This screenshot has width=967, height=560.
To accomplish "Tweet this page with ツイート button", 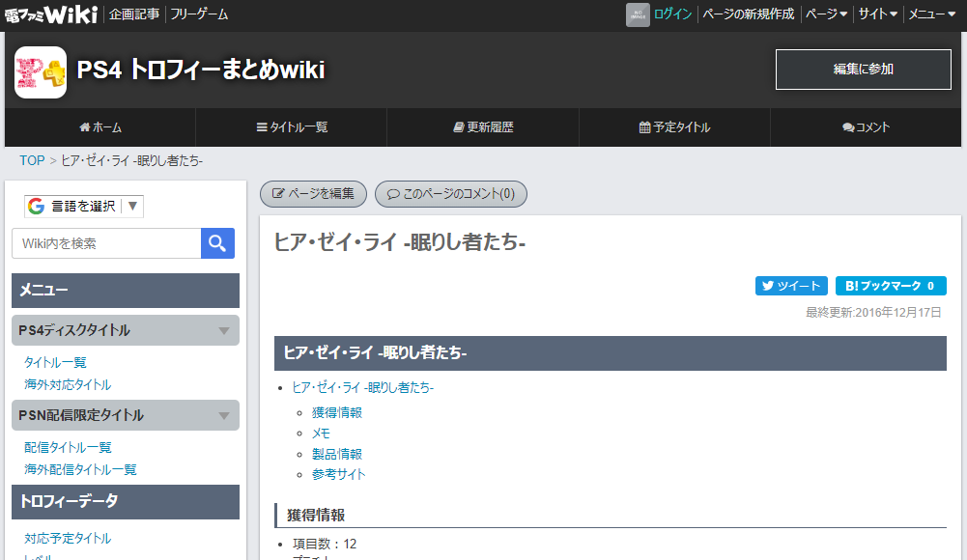I will 791,286.
